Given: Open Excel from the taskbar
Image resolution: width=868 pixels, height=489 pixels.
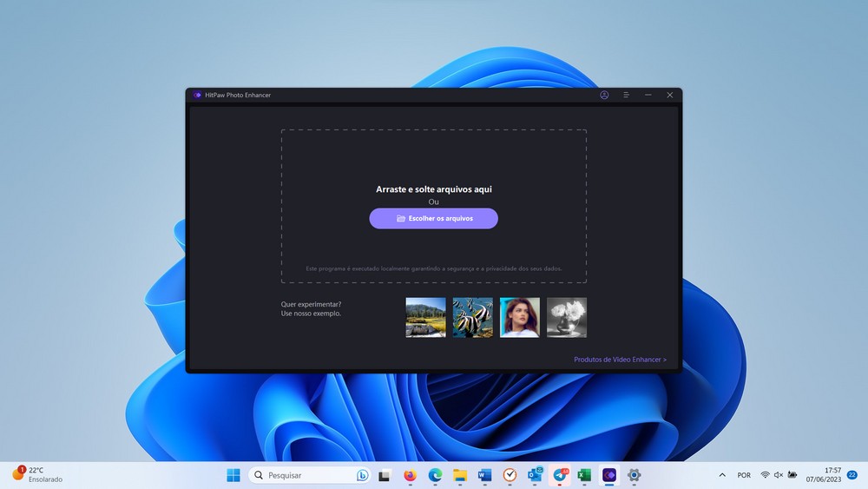Looking at the screenshot, I should tap(584, 475).
